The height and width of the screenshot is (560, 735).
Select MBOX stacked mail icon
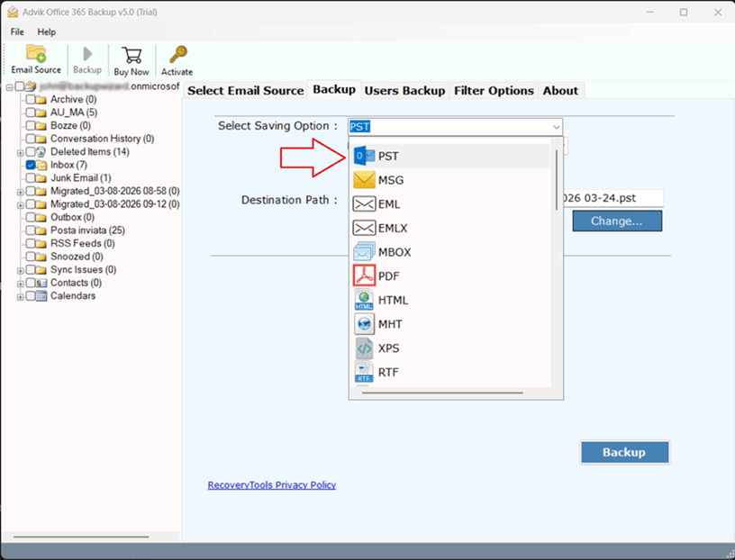click(364, 252)
